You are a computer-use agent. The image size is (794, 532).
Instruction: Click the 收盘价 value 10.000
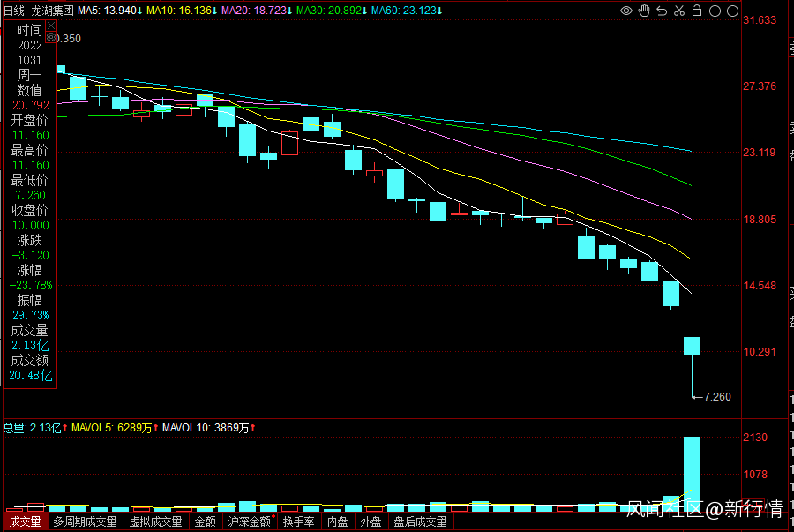pyautogui.click(x=30, y=225)
